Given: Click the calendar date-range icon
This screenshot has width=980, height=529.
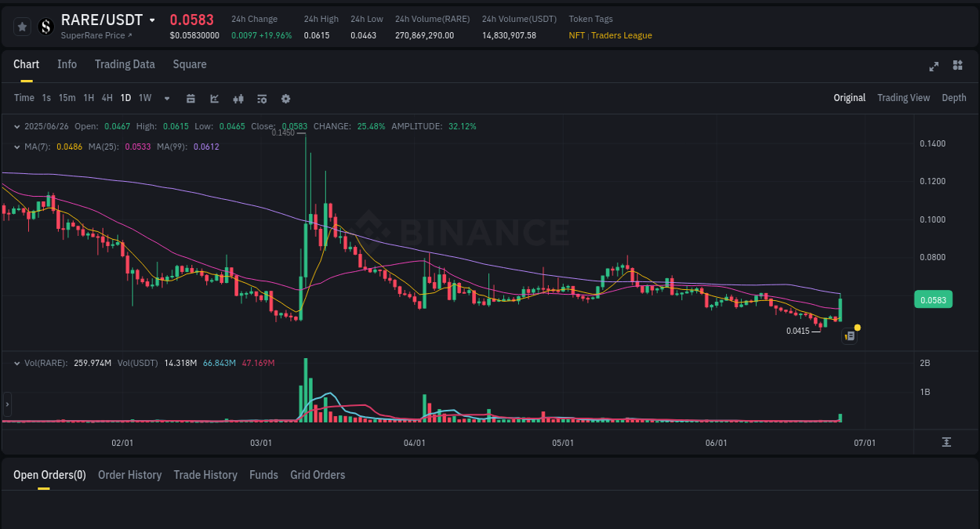Looking at the screenshot, I should [x=191, y=98].
